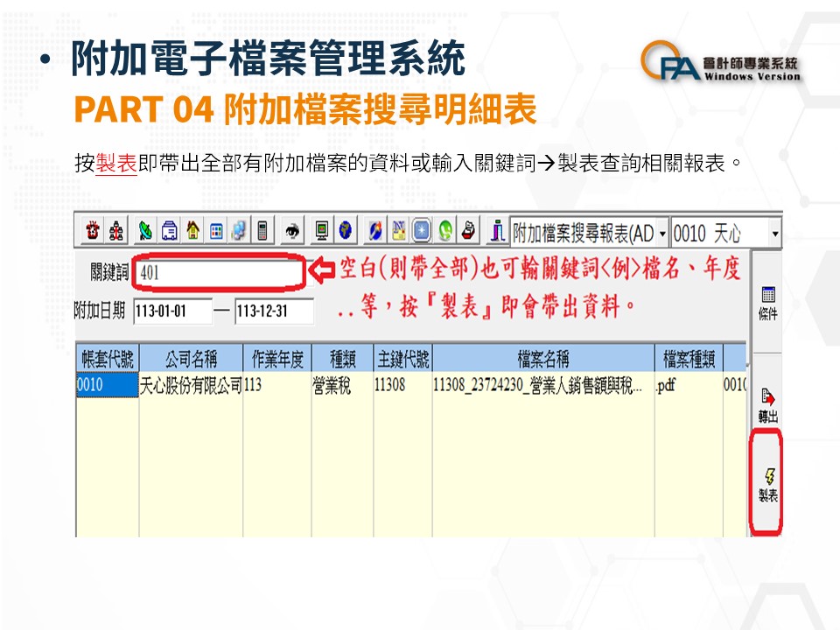Click the 作業年度 column header
Viewport: 840px width, 630px height.
277,359
